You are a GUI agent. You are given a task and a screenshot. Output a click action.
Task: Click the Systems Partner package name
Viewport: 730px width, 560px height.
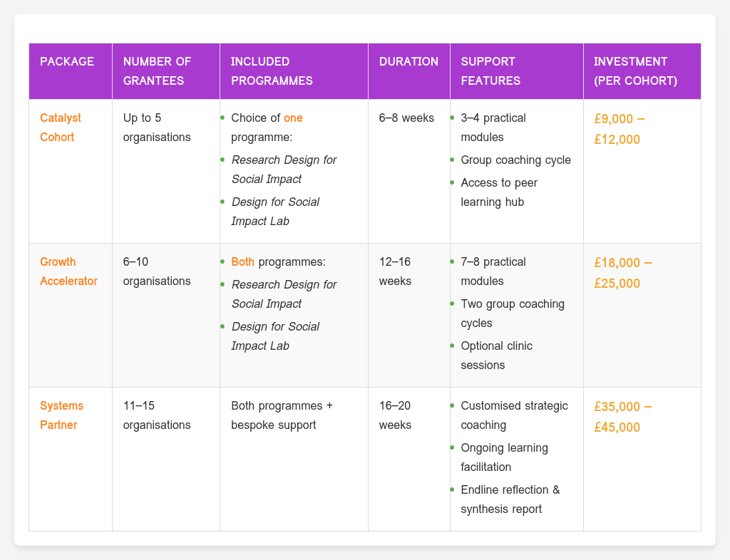click(61, 415)
